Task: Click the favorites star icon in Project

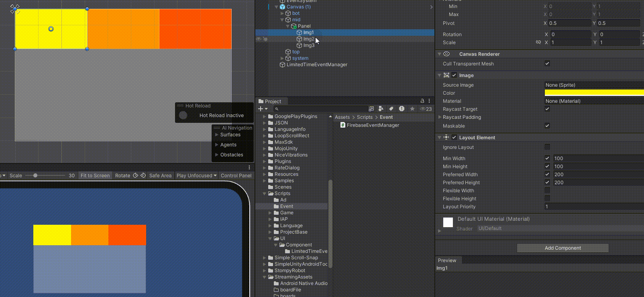Action: (412, 109)
